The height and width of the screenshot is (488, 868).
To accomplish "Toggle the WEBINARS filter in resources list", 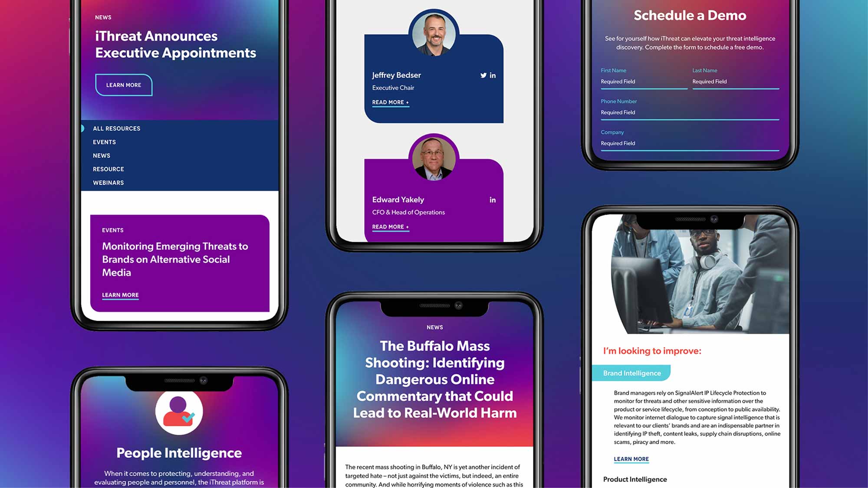I will coord(108,182).
